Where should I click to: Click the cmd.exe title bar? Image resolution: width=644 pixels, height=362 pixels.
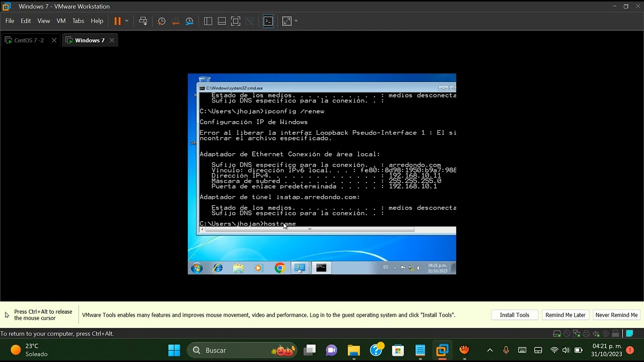click(322, 88)
